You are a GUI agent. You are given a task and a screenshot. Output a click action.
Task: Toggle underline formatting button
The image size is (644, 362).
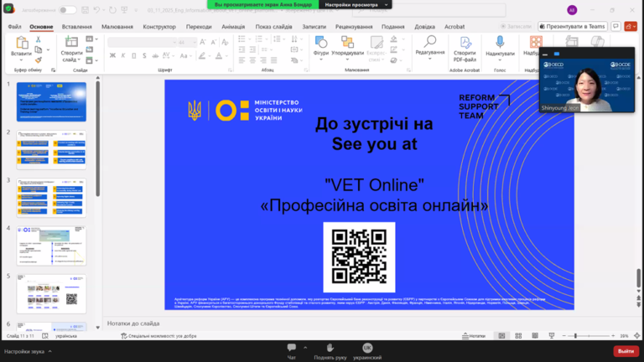133,55
